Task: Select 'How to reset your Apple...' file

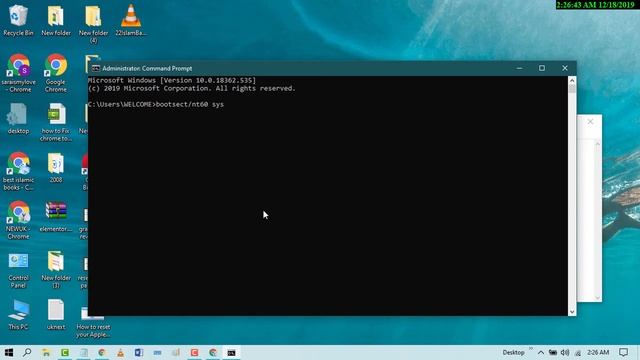Action: (93, 322)
